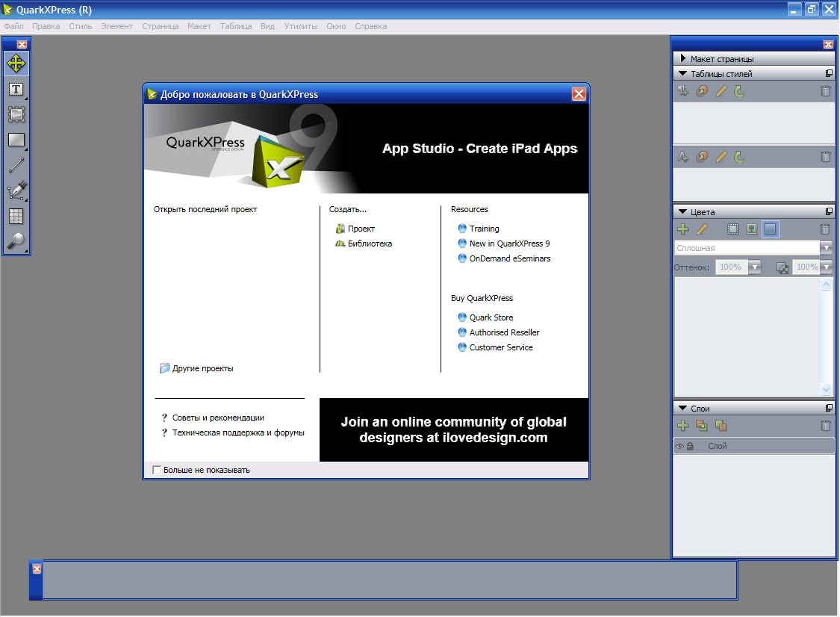Open Слои panel options menu icon
Image resolution: width=840 pixels, height=617 pixels.
(829, 408)
